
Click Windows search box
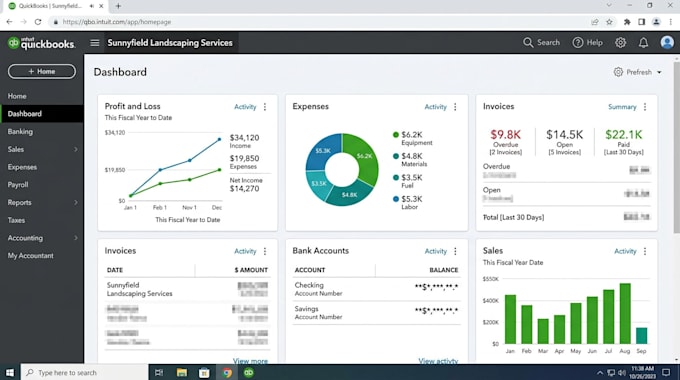coord(84,373)
